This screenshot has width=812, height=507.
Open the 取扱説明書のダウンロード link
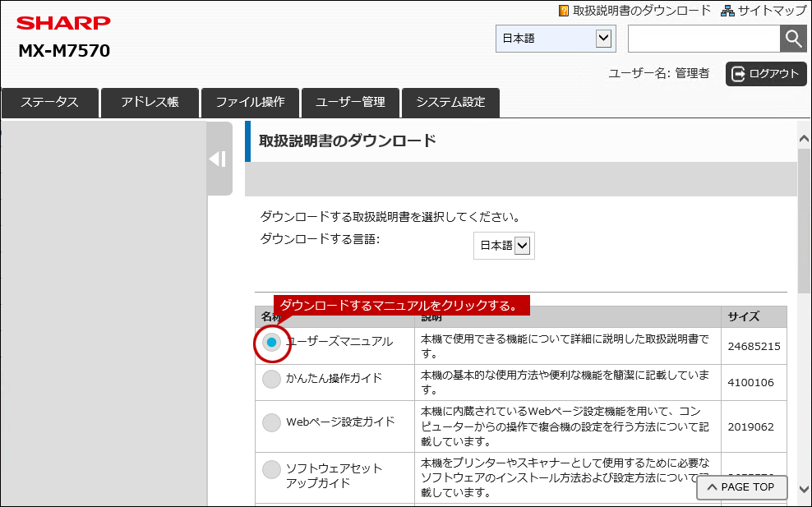(642, 11)
